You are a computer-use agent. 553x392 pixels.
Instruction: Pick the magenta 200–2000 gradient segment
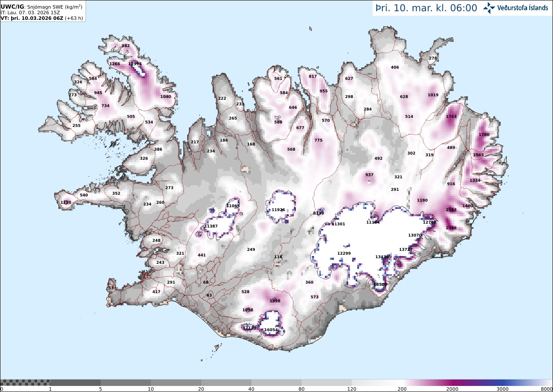point(427,382)
